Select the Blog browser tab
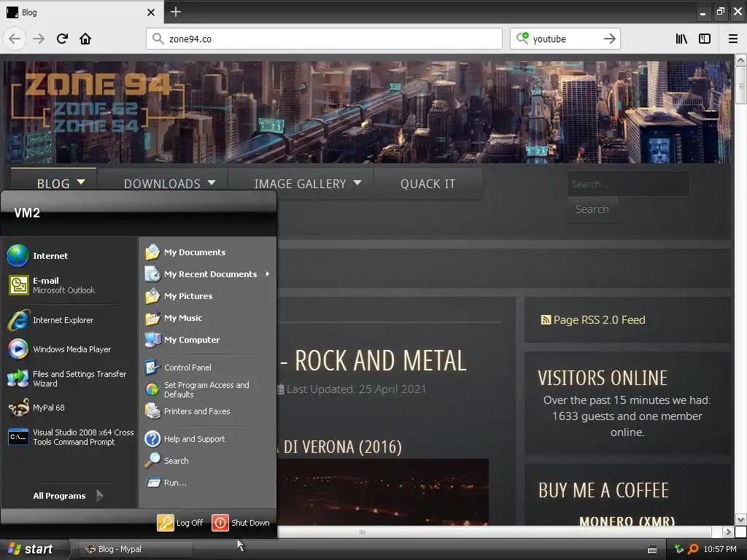The height and width of the screenshot is (560, 747). click(82, 12)
